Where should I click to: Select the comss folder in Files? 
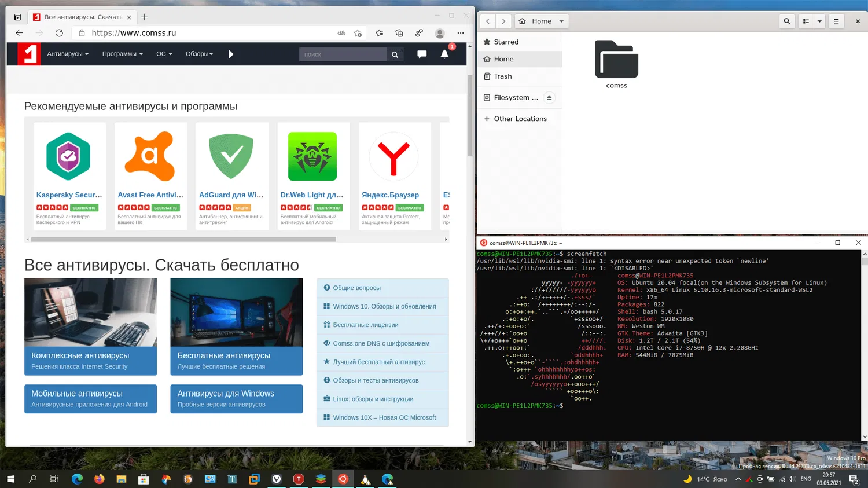[x=617, y=64]
